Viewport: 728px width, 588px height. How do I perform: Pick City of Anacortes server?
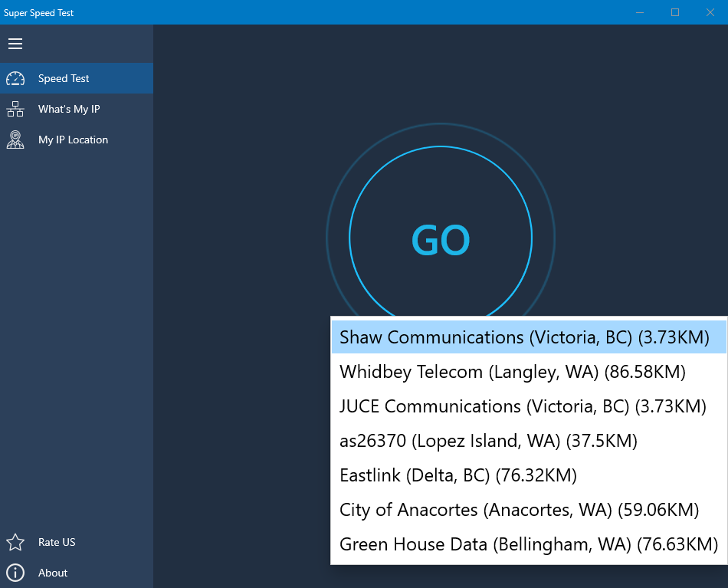click(519, 510)
